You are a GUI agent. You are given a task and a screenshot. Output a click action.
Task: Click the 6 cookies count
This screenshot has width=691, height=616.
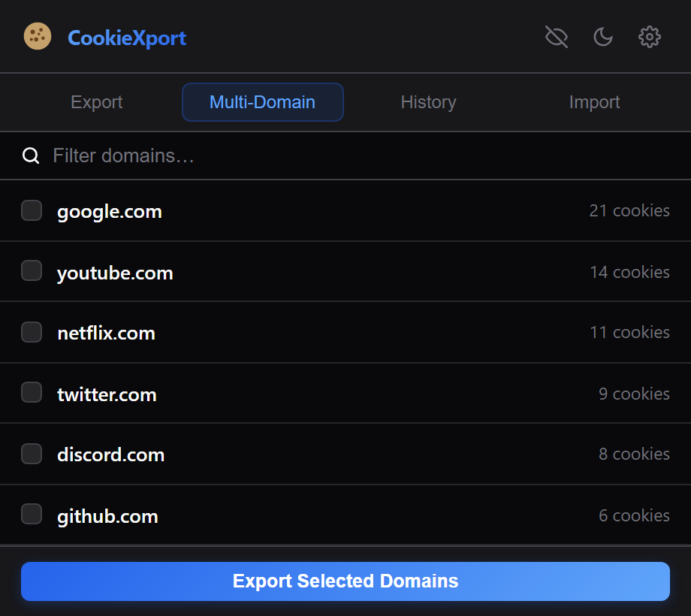(634, 515)
